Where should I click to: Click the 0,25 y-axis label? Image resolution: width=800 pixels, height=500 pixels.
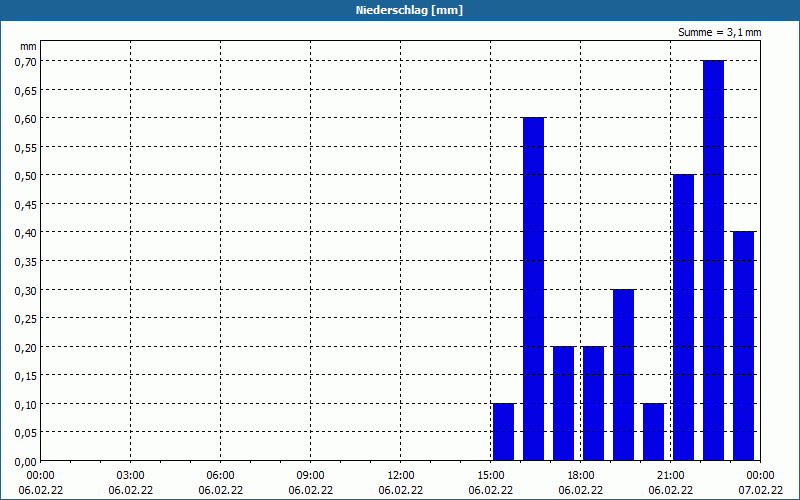click(26, 319)
